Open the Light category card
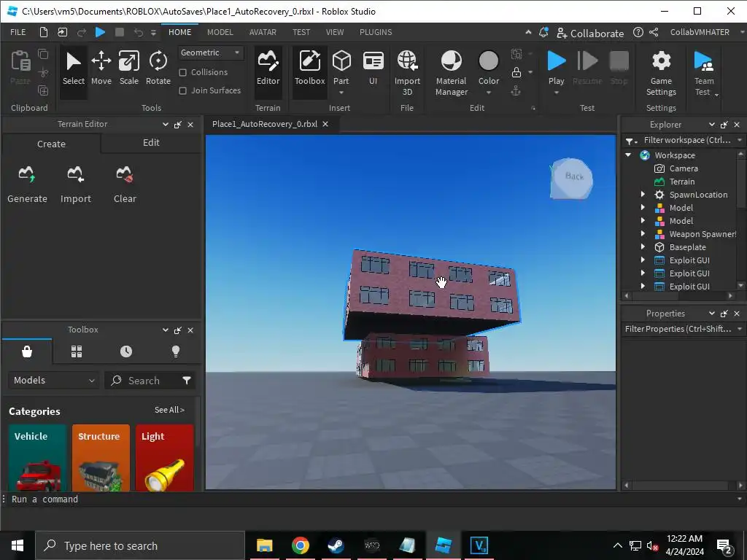Screen dimensions: 747x560 (164, 457)
